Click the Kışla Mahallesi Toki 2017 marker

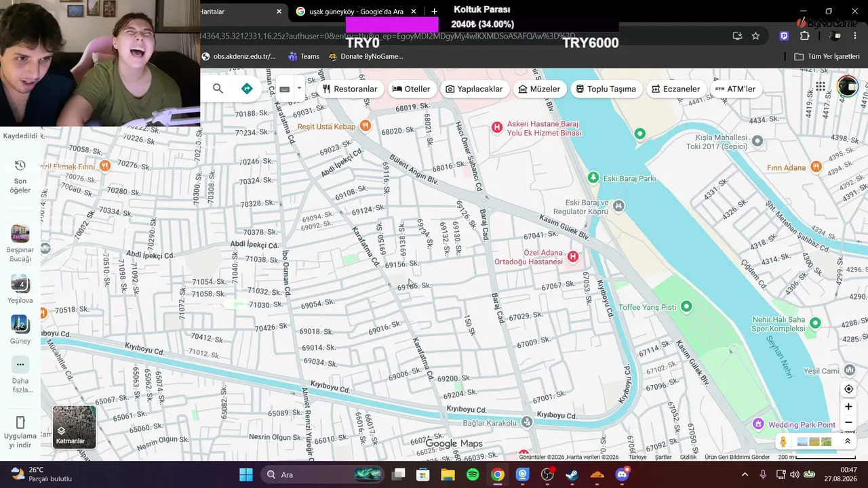[757, 141]
